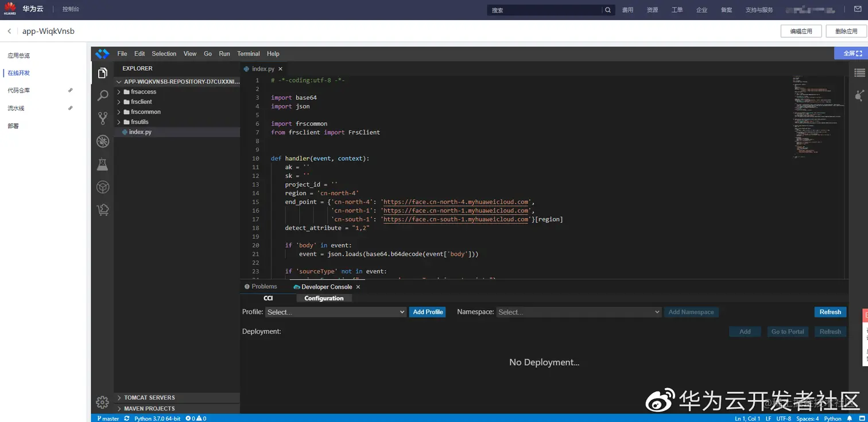
Task: Click 控制台 in the top header
Action: point(72,10)
